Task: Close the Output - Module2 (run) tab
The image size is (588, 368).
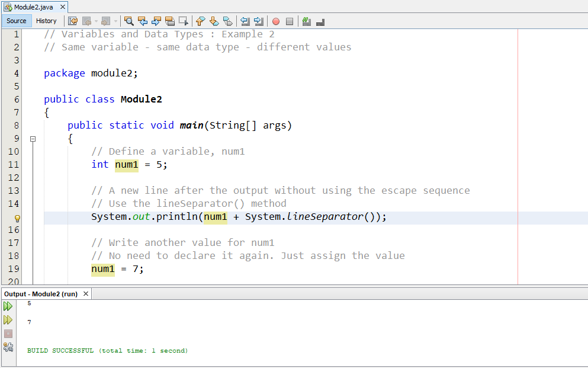Action: [85, 294]
